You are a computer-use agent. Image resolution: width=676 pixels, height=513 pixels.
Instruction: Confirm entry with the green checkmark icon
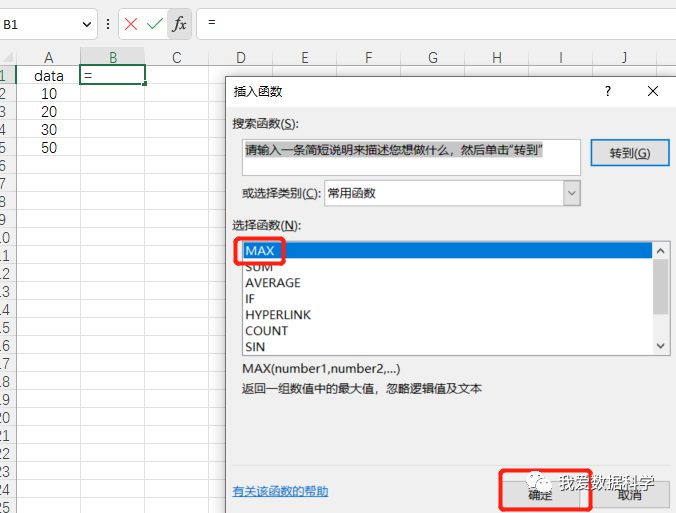tap(154, 24)
